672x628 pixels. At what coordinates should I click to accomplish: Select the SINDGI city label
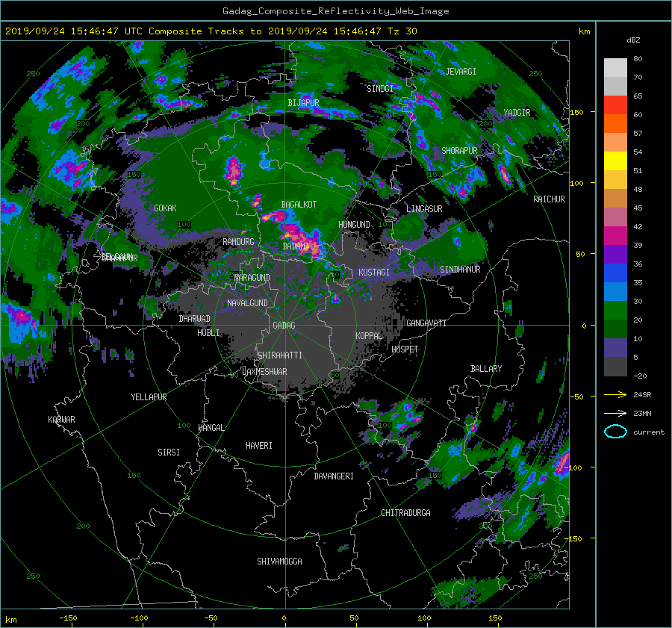[380, 89]
